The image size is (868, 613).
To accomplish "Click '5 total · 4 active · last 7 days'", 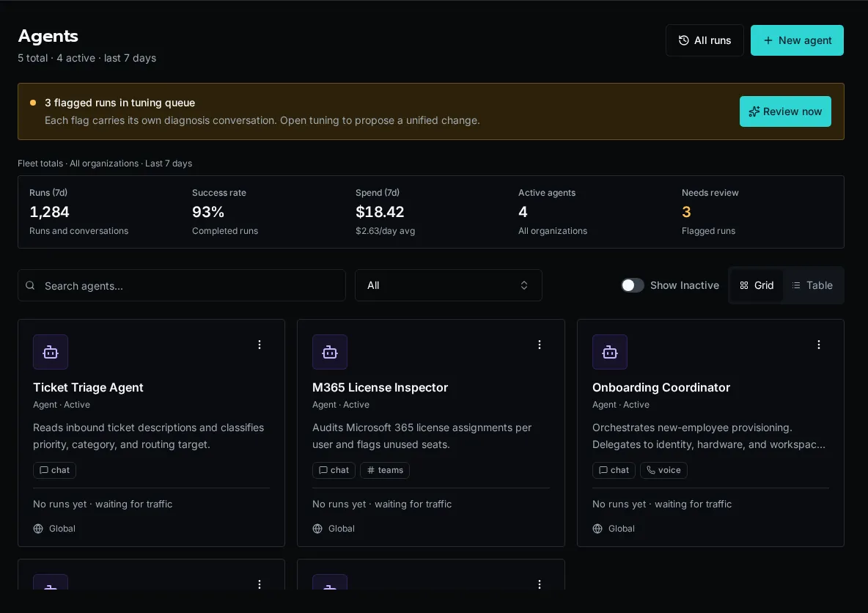I will 87,58.
